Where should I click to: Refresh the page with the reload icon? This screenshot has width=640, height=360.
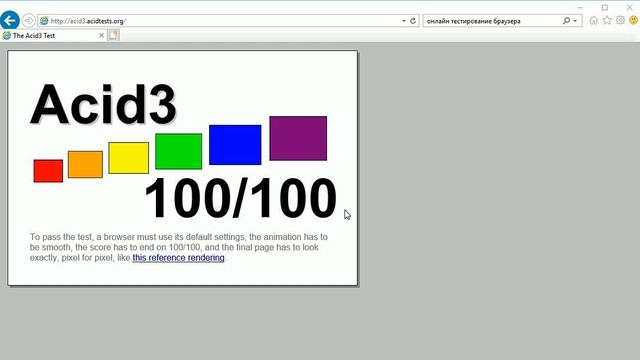tap(413, 21)
